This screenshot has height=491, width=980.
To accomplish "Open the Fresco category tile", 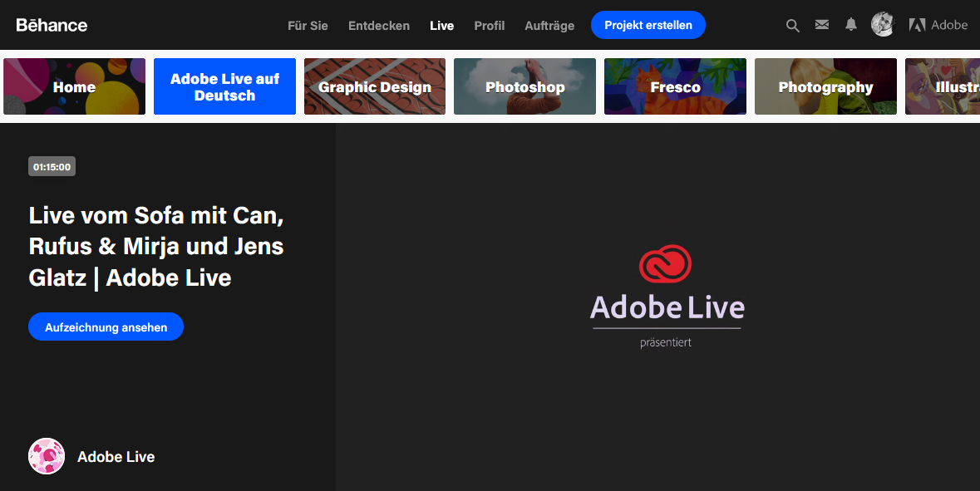I will (675, 86).
